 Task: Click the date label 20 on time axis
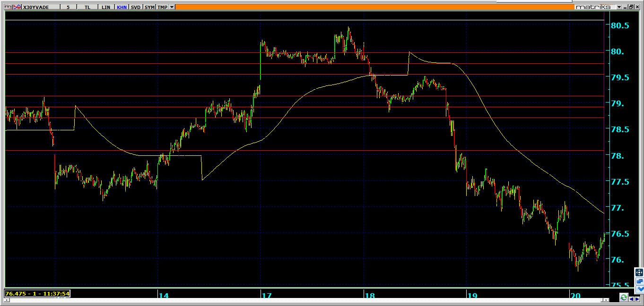click(575, 296)
